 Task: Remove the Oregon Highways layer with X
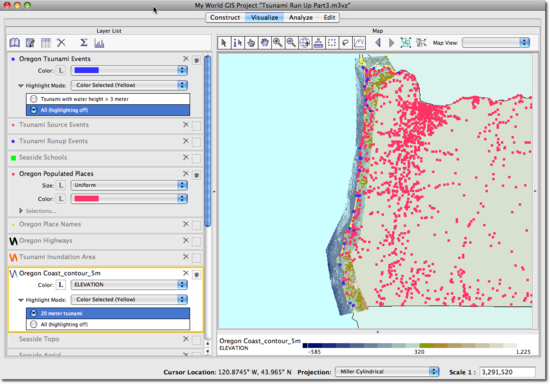[186, 241]
